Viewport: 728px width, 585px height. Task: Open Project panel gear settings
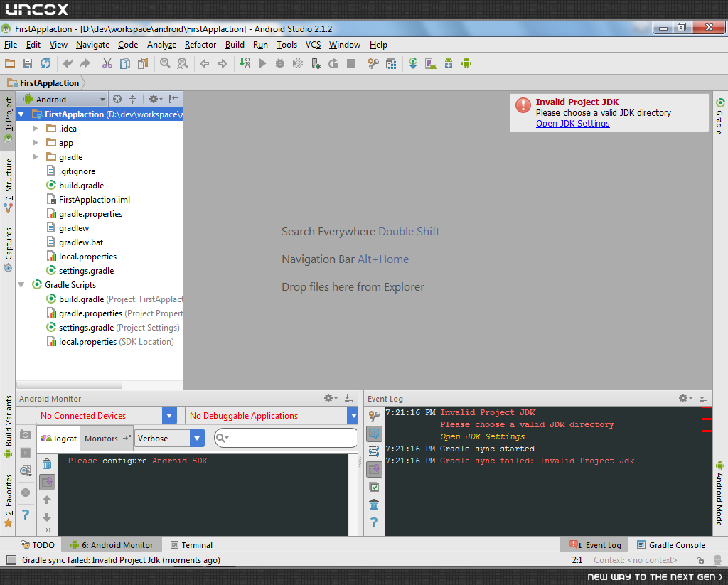tap(155, 99)
